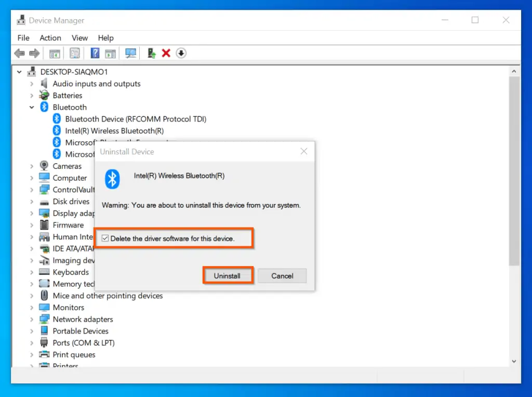Click the down-arrow Disable device toolbar icon
Image resolution: width=532 pixels, height=397 pixels.
[x=181, y=53]
